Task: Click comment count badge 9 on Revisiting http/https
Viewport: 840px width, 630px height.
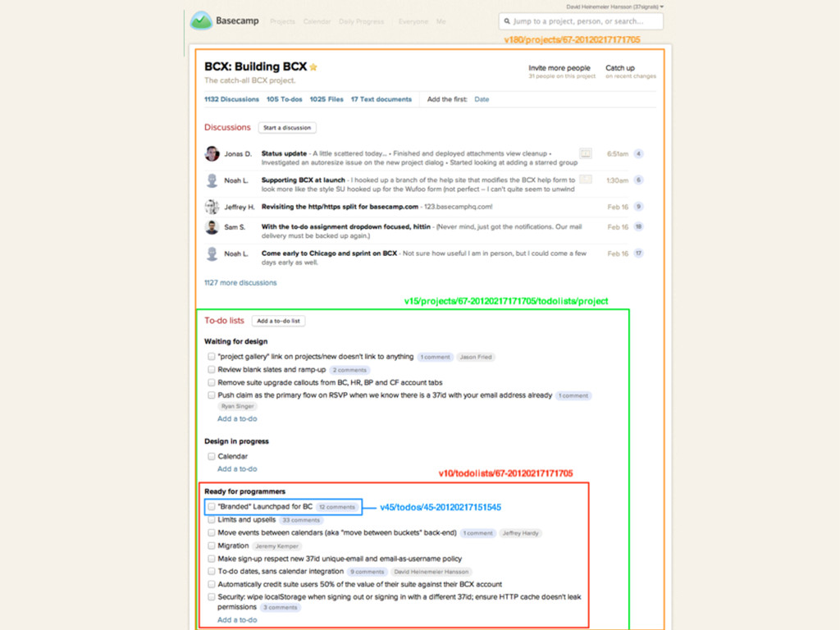Action: pyautogui.click(x=638, y=207)
